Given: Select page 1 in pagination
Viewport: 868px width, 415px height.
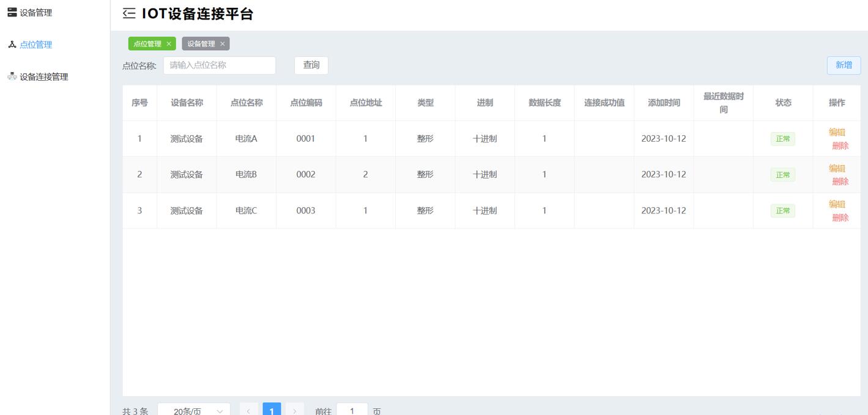Looking at the screenshot, I should [x=272, y=410].
